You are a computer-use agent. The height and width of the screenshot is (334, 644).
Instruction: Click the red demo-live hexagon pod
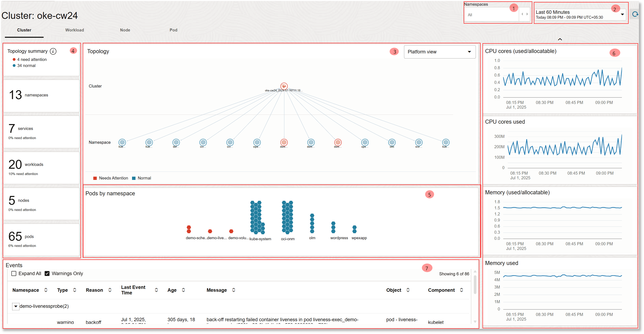pyautogui.click(x=210, y=231)
